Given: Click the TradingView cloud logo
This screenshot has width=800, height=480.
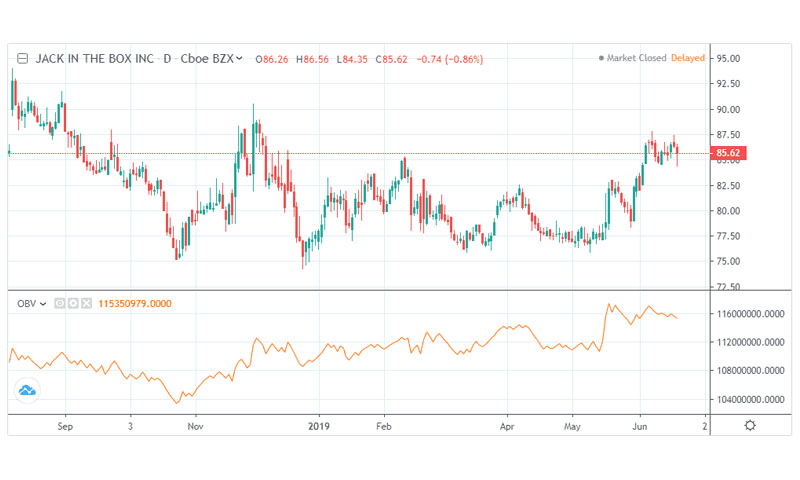Looking at the screenshot, I should click(x=27, y=391).
